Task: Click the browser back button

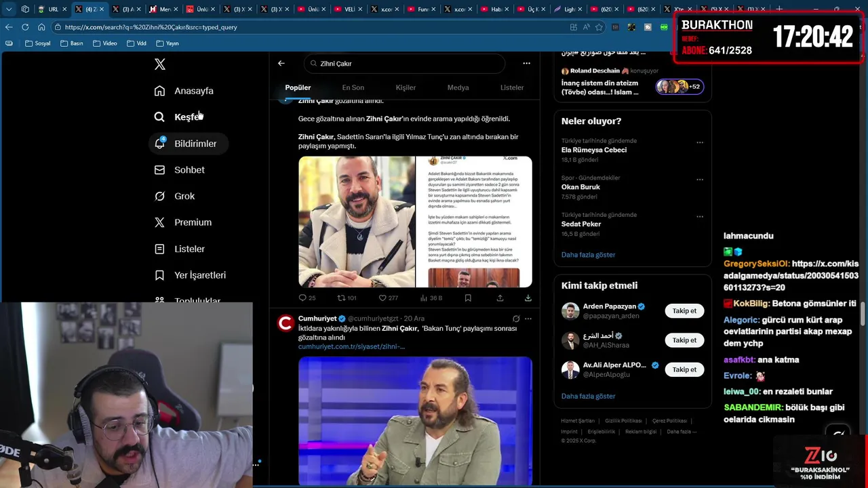Action: (9, 27)
